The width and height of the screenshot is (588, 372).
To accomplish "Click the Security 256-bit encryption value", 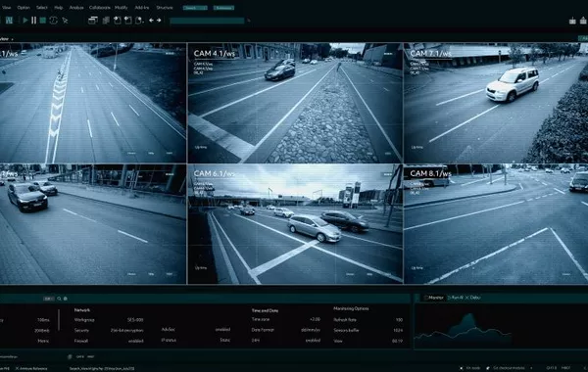I will point(126,331).
